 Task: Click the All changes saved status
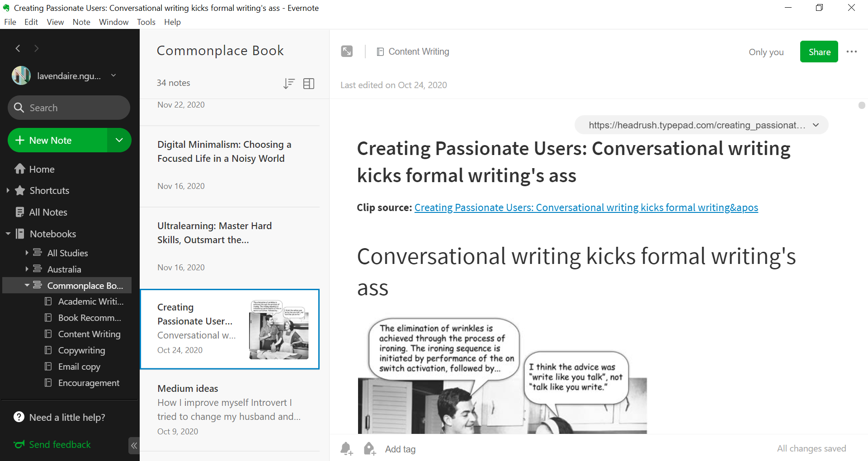tap(811, 448)
